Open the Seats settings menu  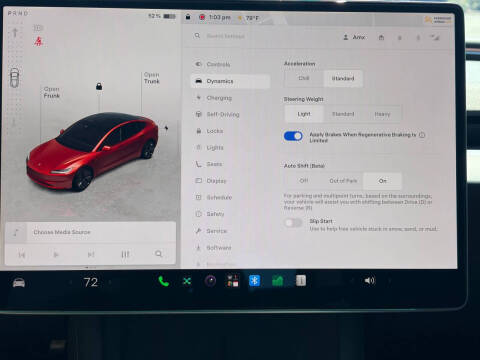pos(230,164)
